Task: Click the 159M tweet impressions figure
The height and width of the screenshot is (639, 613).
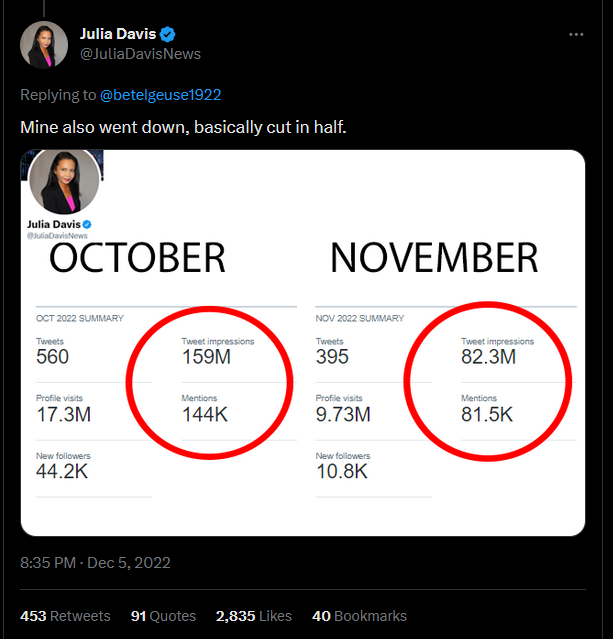Action: click(x=206, y=357)
